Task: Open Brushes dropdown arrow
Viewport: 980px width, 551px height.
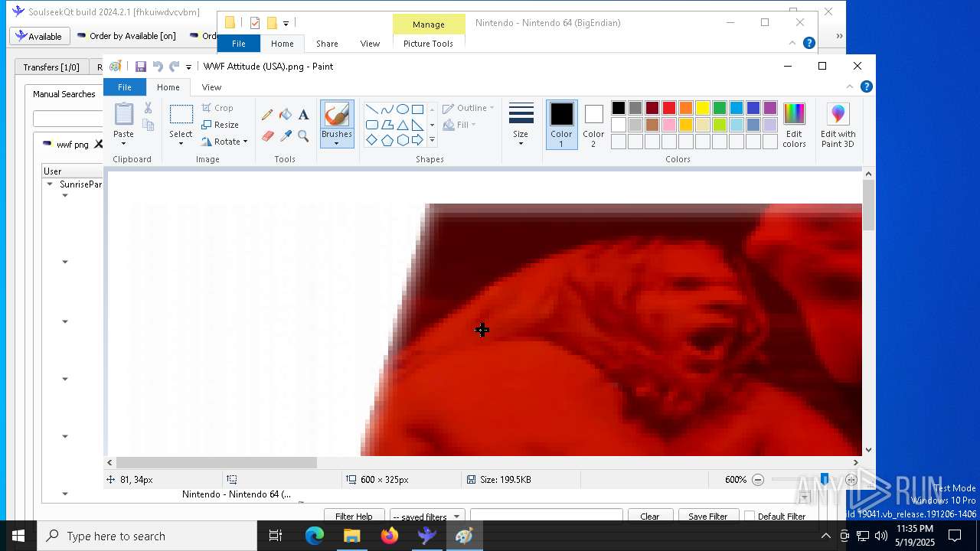Action: [337, 143]
